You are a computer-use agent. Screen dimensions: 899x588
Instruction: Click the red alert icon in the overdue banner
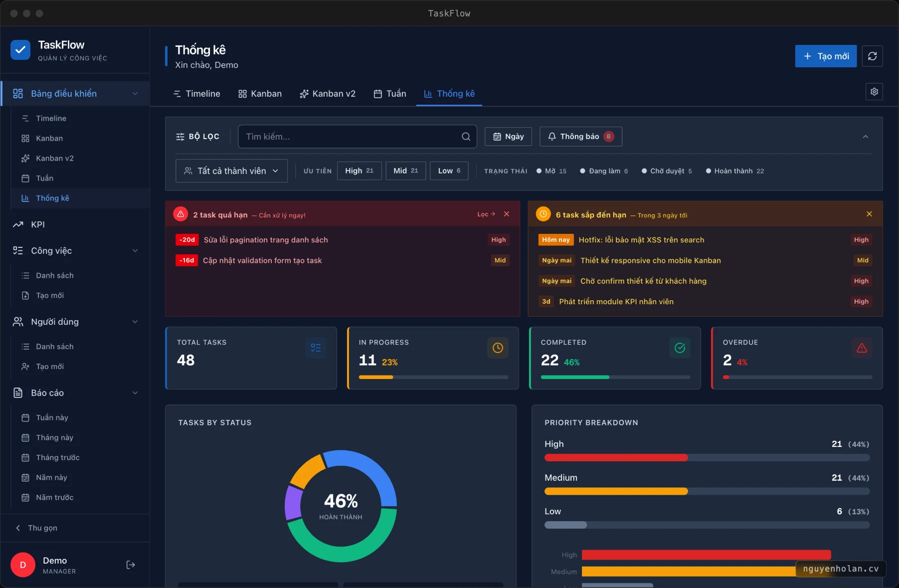click(180, 214)
